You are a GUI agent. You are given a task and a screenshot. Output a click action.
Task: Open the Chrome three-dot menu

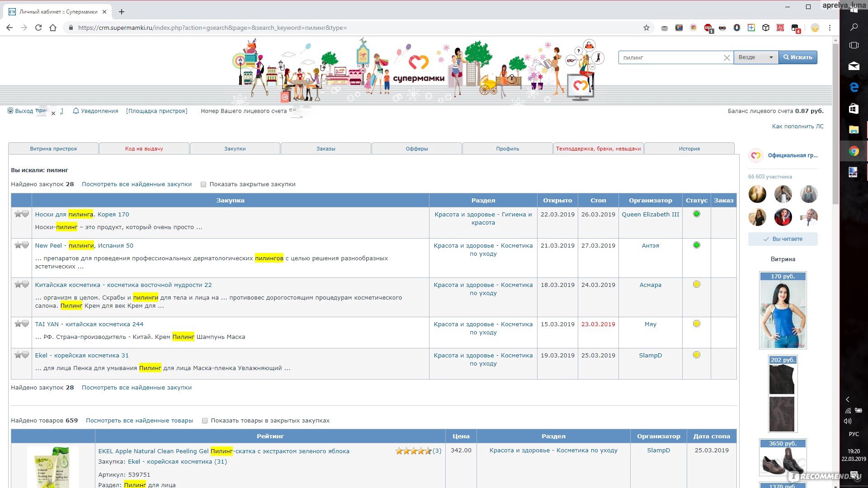[x=830, y=28]
